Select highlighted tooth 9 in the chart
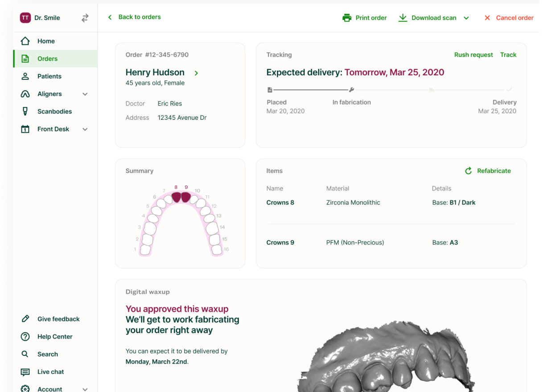Image resolution: width=560 pixels, height=392 pixels. (x=186, y=197)
